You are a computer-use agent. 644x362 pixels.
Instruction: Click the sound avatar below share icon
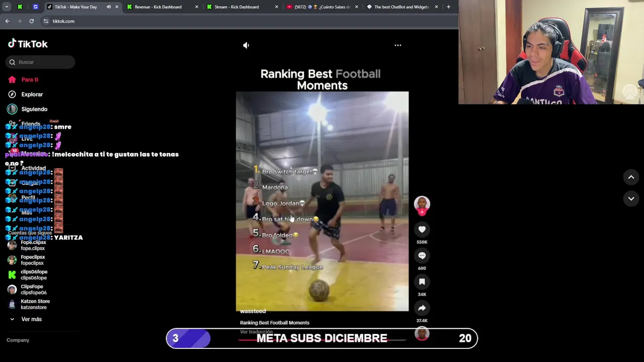422,334
